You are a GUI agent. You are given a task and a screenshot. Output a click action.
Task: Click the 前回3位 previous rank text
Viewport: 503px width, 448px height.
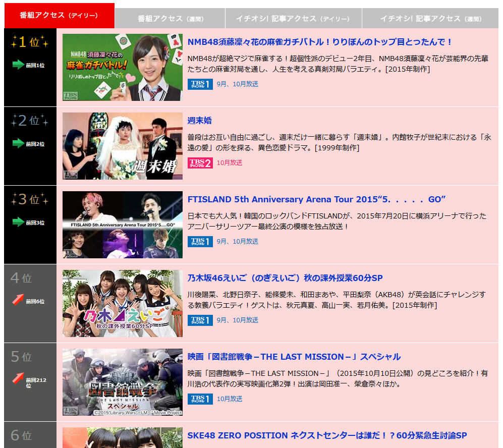tap(35, 223)
